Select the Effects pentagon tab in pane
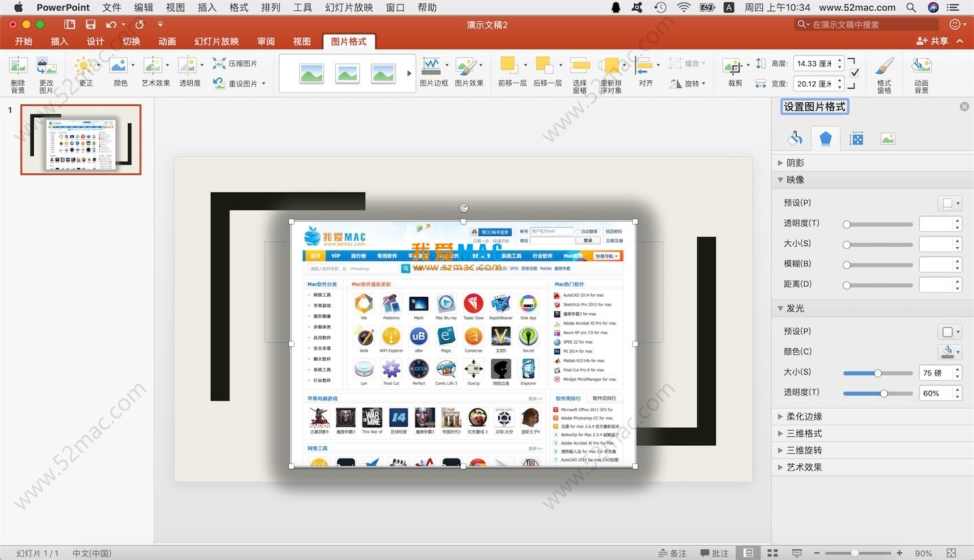This screenshot has height=560, width=974. [x=825, y=139]
